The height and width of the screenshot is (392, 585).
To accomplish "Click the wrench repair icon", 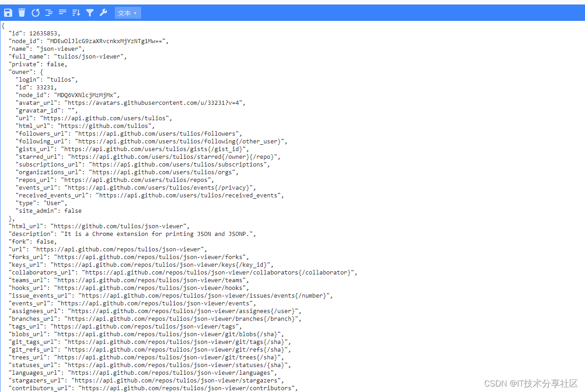I will [x=103, y=13].
